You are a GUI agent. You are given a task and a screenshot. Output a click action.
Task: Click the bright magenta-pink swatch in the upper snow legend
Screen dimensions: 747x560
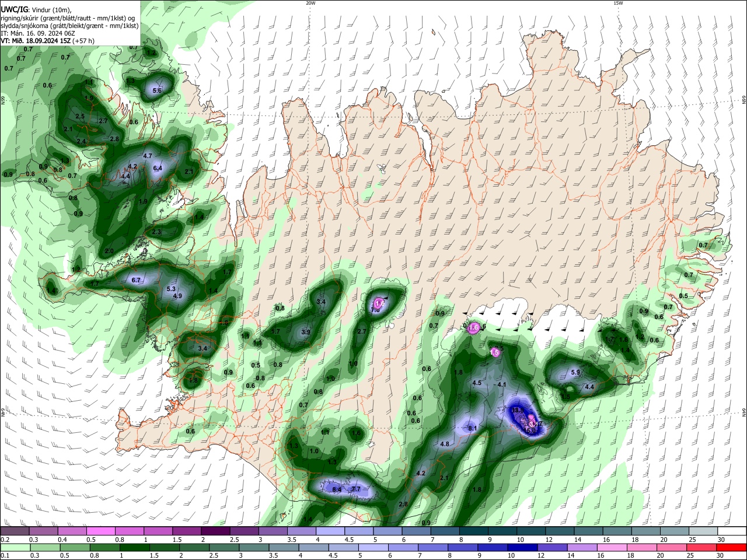click(100, 531)
